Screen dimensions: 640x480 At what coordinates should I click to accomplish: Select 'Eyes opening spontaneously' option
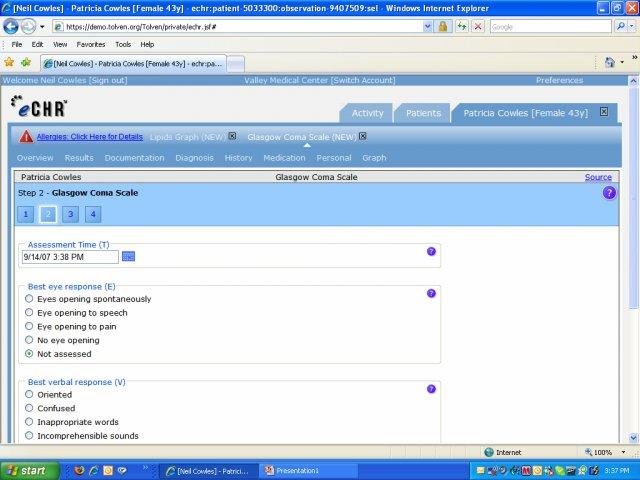pyautogui.click(x=29, y=299)
